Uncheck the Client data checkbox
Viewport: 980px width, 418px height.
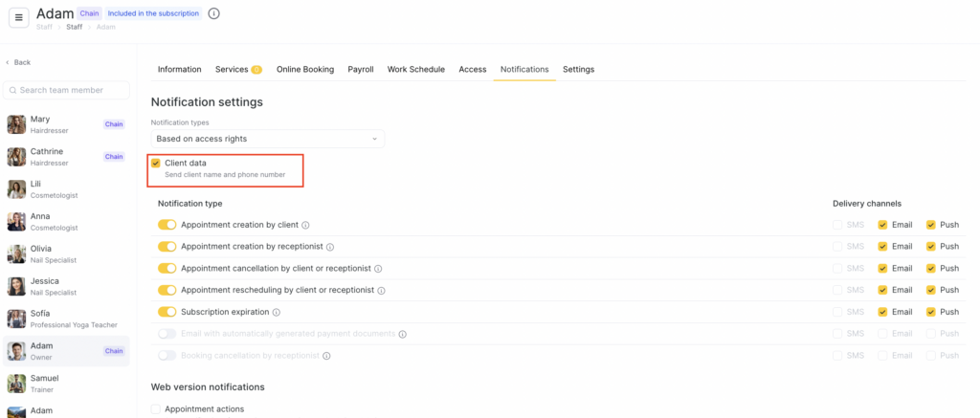[x=156, y=164]
